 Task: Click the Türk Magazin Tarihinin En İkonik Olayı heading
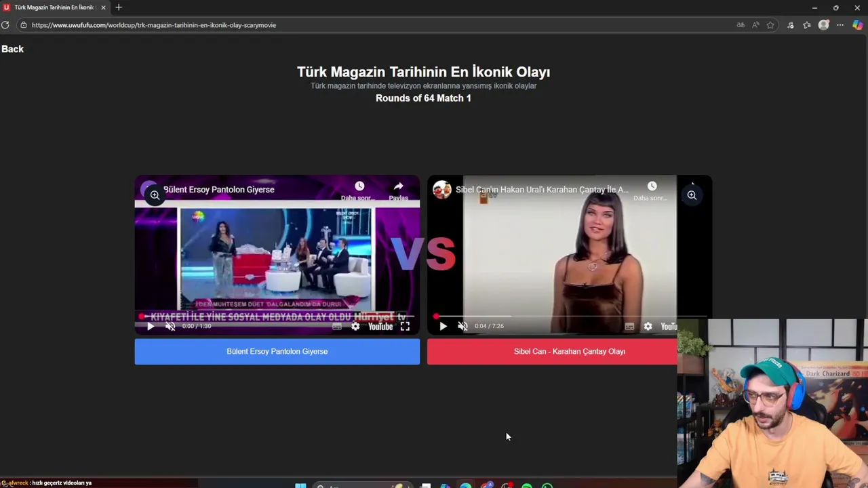point(423,72)
